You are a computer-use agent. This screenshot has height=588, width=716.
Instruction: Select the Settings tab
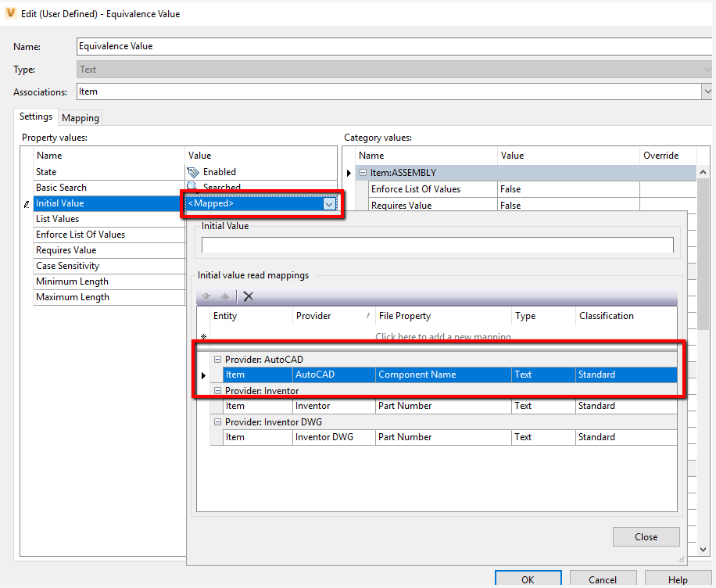35,117
